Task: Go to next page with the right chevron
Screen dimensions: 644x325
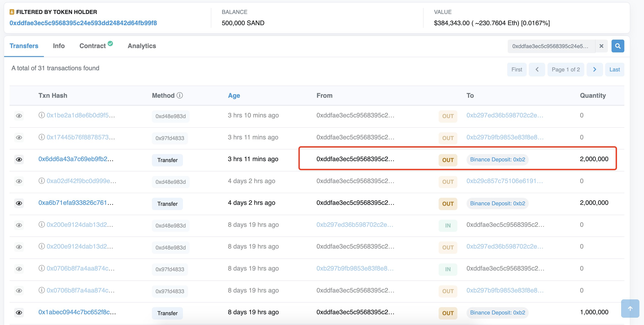Action: tap(595, 69)
